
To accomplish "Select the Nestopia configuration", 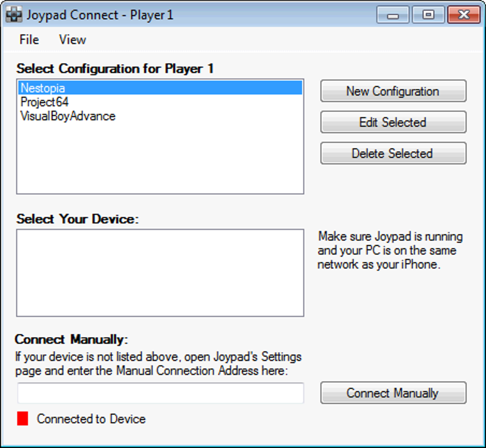I will coord(160,88).
